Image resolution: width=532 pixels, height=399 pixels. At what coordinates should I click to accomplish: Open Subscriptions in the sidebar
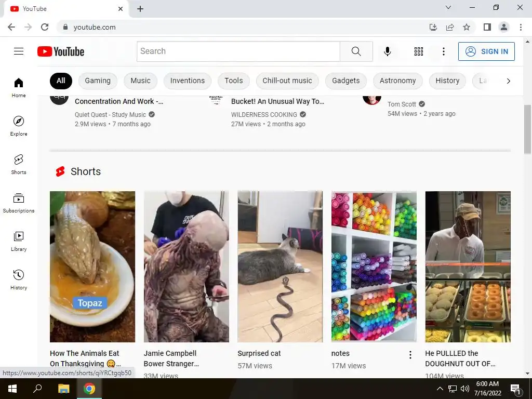[19, 203]
